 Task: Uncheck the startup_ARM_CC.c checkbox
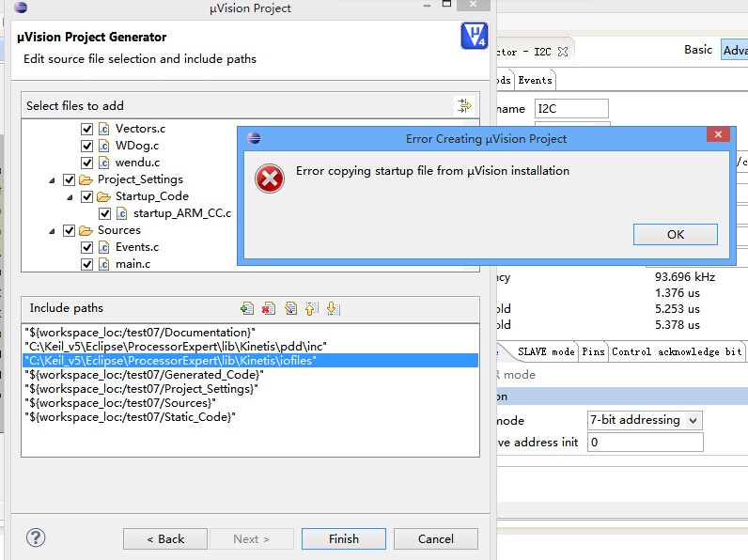pyautogui.click(x=104, y=213)
